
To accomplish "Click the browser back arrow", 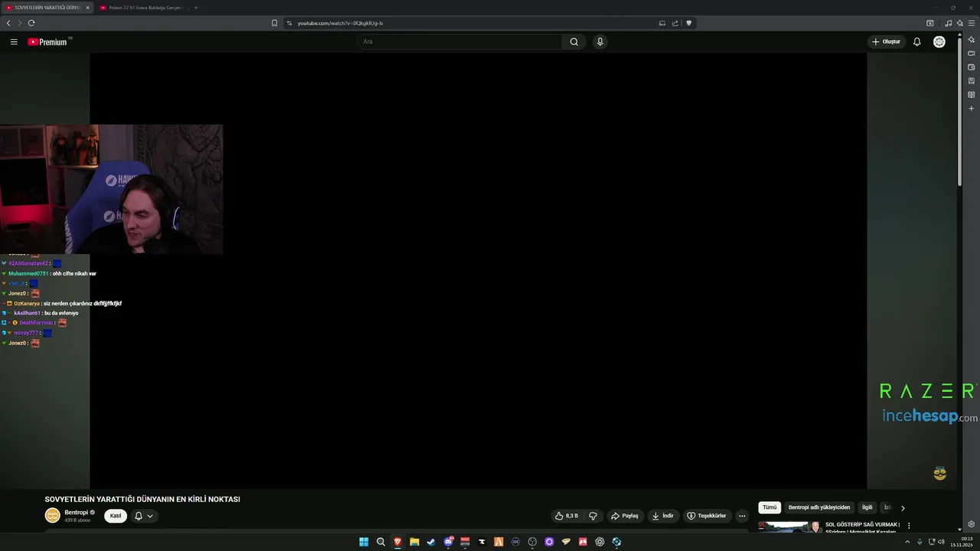I will [x=8, y=23].
